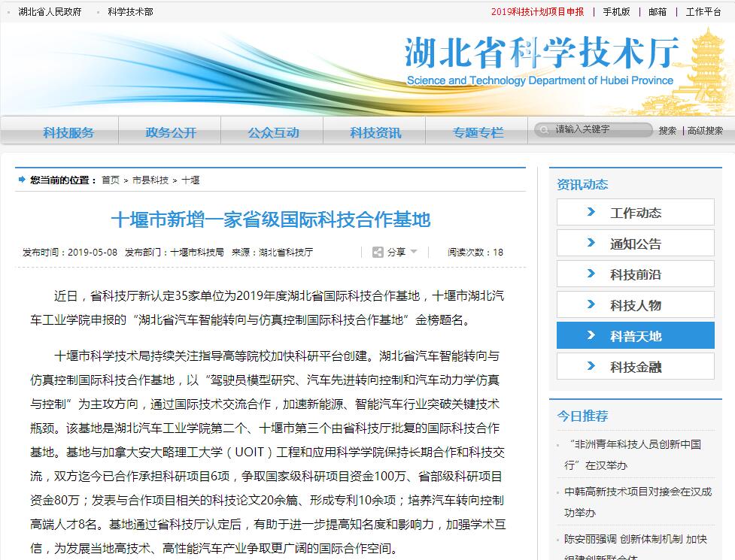
Task: Select the highlighted 科普天地 sidebar item
Action: [x=635, y=336]
